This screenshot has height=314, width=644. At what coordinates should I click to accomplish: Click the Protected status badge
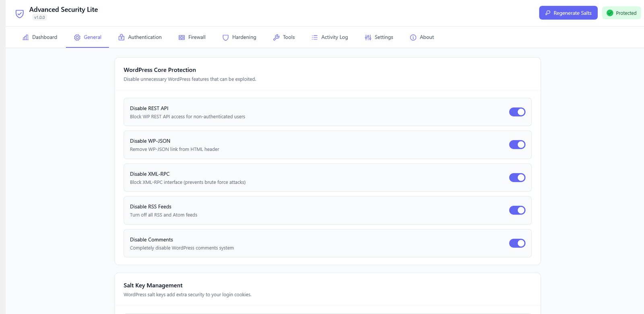621,13
